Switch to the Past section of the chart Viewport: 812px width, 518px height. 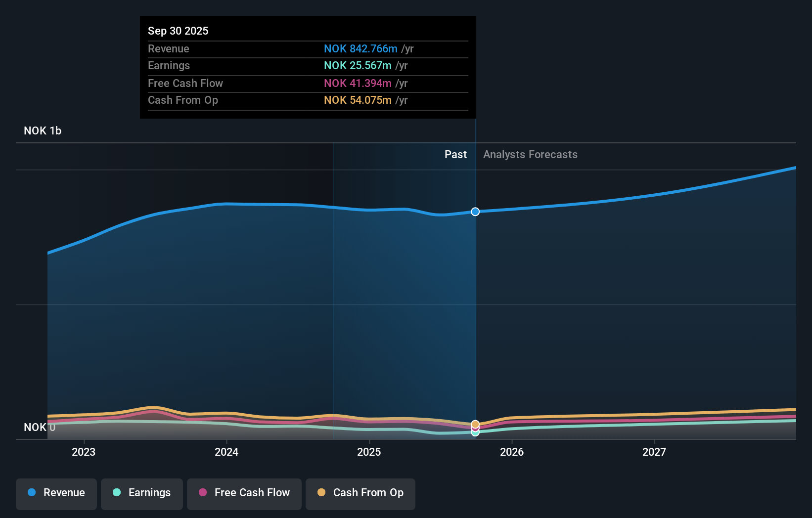455,154
